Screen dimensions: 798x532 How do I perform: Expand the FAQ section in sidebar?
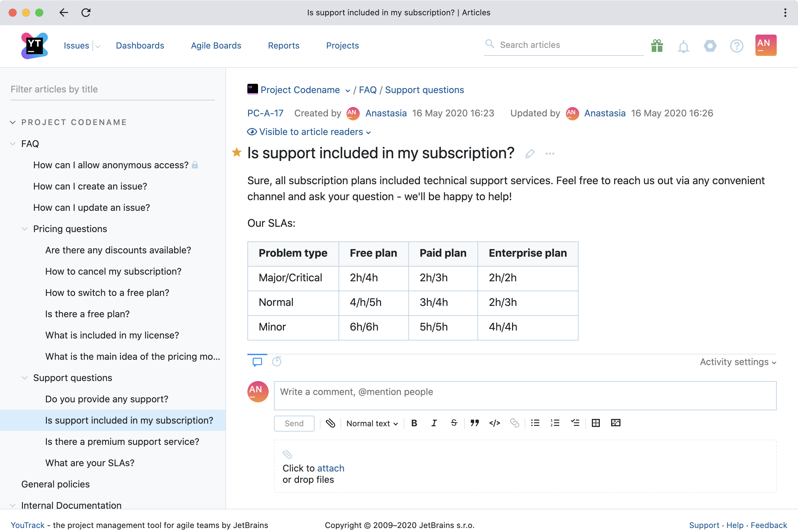[x=13, y=143]
